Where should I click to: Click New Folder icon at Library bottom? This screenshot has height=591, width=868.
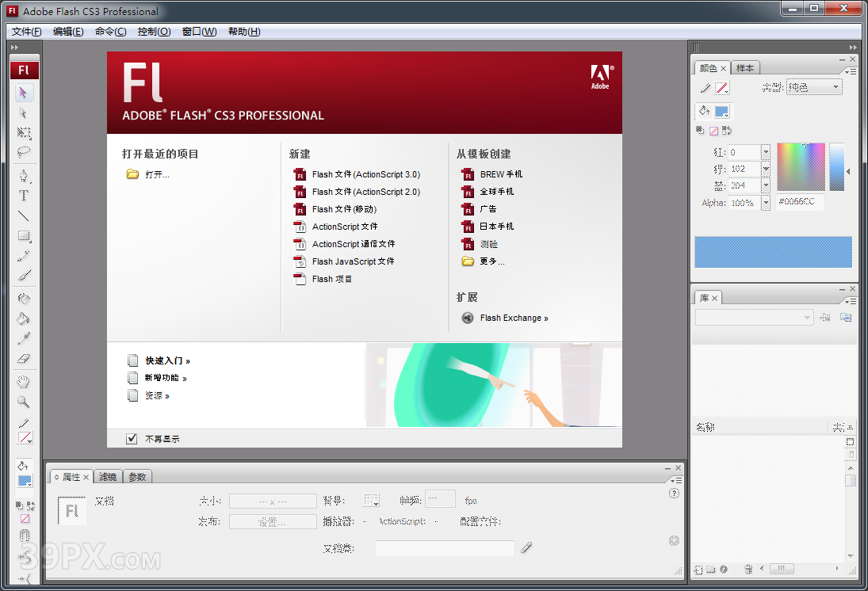coord(711,570)
